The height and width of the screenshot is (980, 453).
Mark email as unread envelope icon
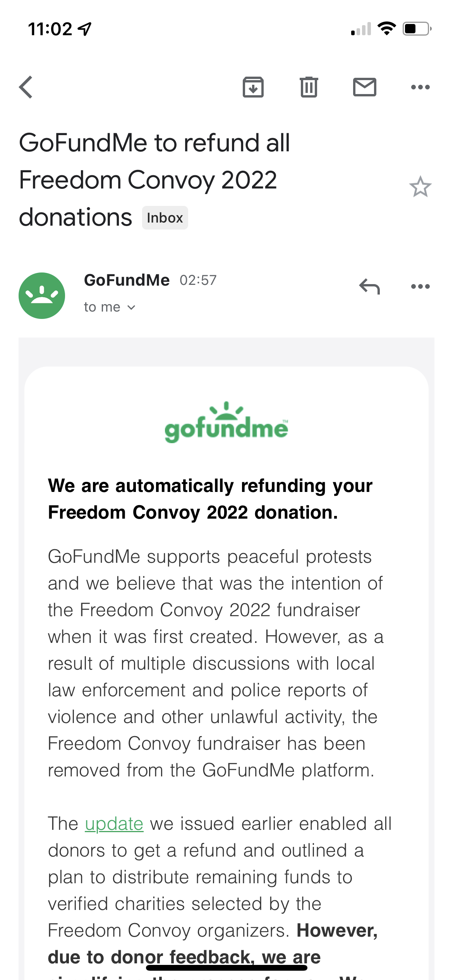[x=364, y=87]
